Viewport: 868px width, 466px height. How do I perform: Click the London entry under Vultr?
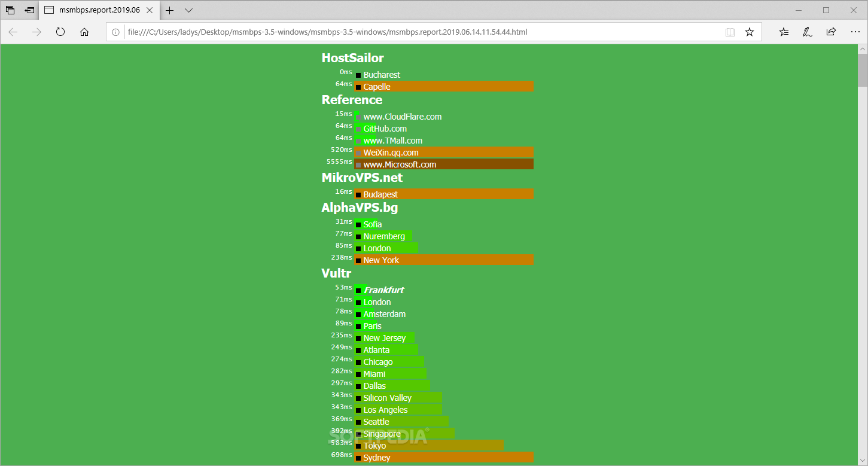(x=377, y=302)
